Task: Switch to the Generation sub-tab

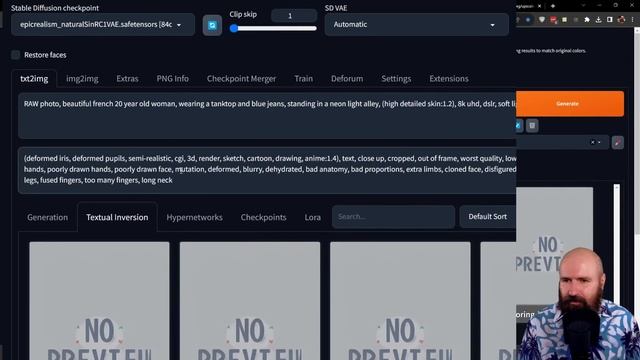Action: coord(47,217)
